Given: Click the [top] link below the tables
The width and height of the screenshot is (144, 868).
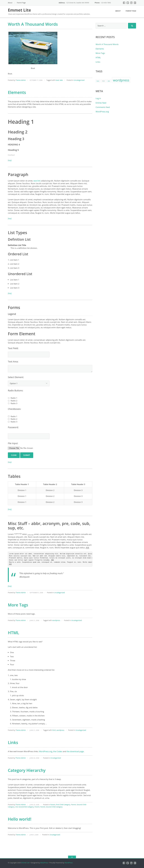Looking at the screenshot, I should click(x=10, y=509).
